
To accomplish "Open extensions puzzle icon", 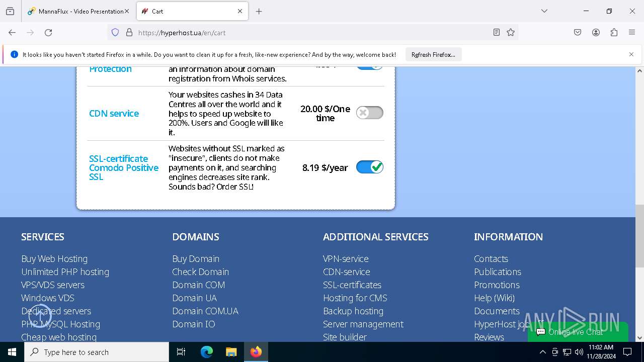I will (x=614, y=33).
